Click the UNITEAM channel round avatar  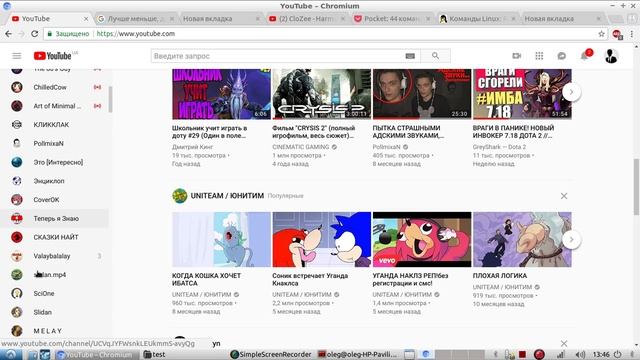point(180,196)
